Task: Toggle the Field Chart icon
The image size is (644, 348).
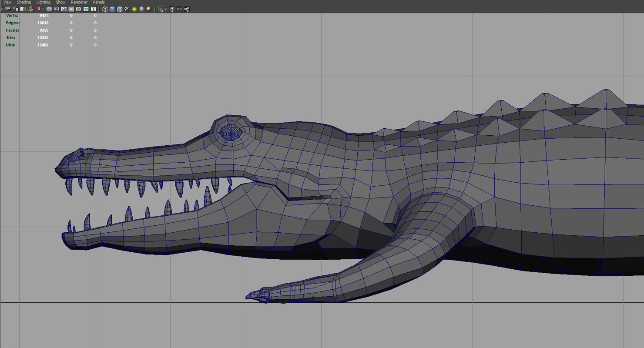Action: tap(79, 9)
